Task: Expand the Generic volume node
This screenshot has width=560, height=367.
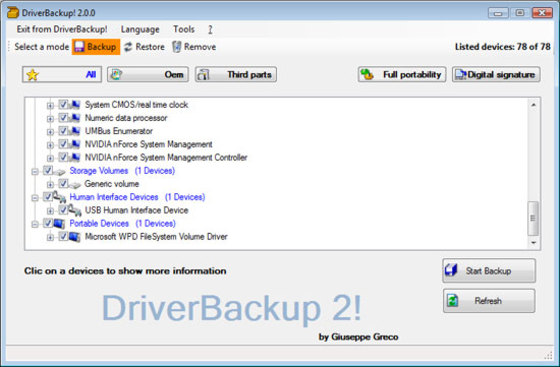Action: click(50, 185)
